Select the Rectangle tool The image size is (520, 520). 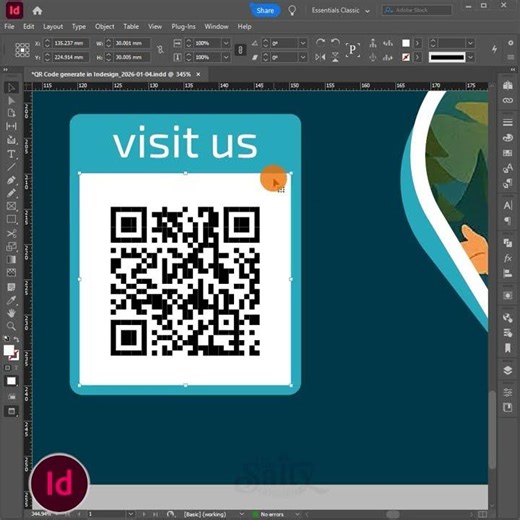point(11,219)
